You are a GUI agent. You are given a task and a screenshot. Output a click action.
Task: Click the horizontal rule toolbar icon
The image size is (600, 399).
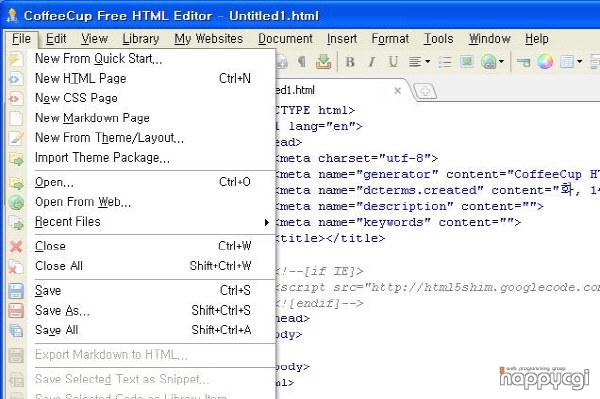pyautogui.click(x=523, y=62)
